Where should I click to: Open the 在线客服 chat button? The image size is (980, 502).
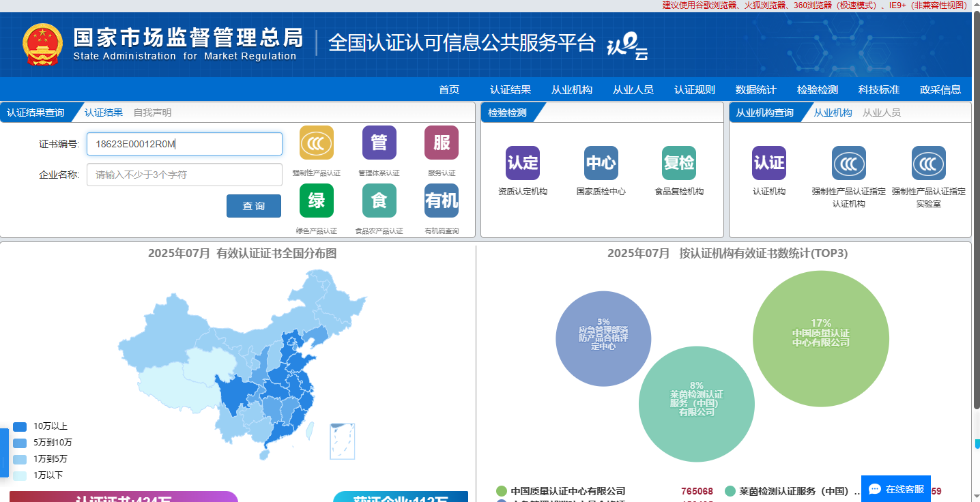pyautogui.click(x=896, y=489)
